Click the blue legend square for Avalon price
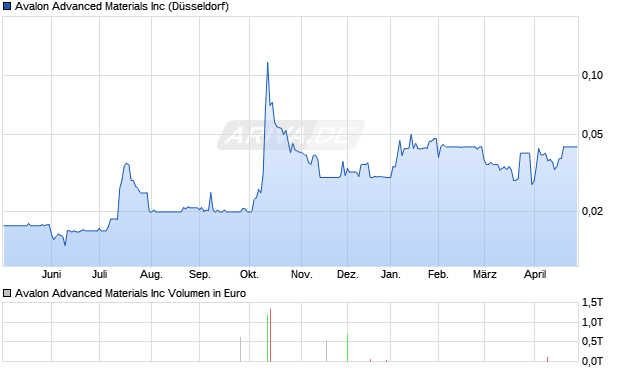The width and height of the screenshot is (620, 371). tap(7, 6)
